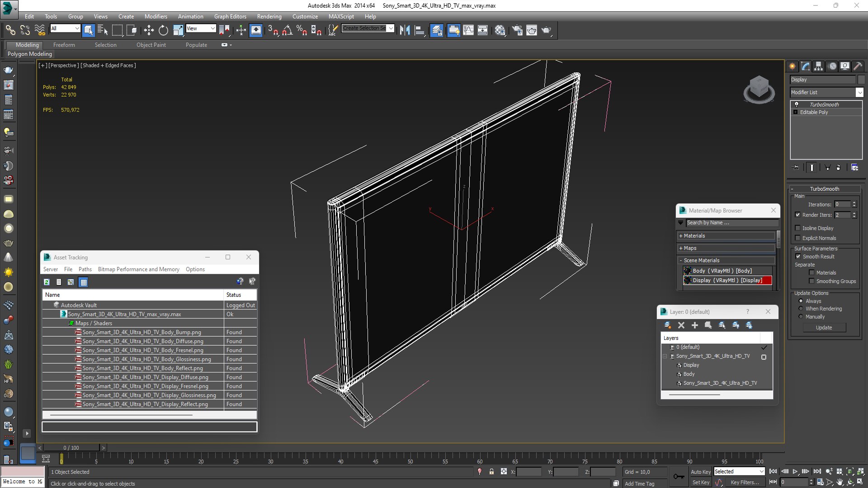Select Manually update option
This screenshot has width=868, height=488.
pos(801,317)
